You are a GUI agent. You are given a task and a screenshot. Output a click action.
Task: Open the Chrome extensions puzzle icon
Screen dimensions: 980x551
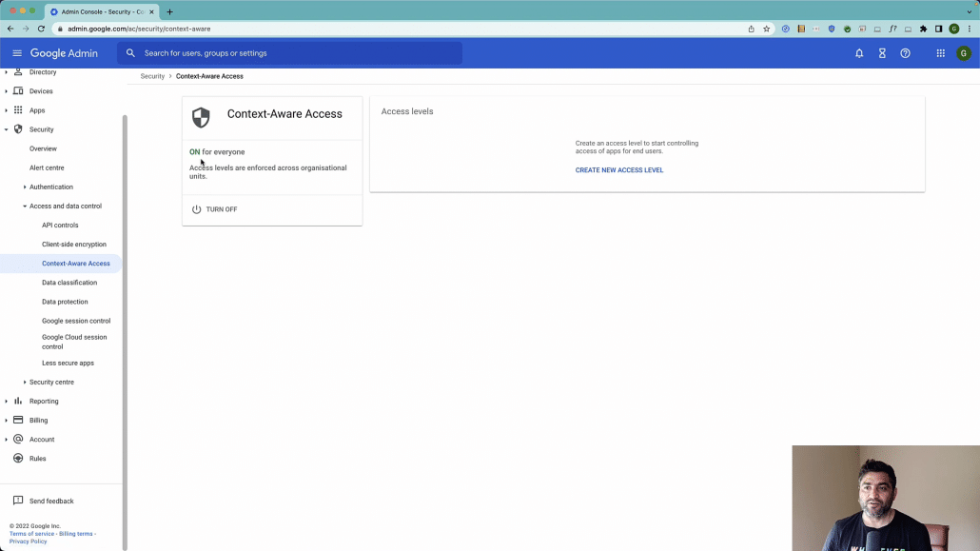pos(923,29)
